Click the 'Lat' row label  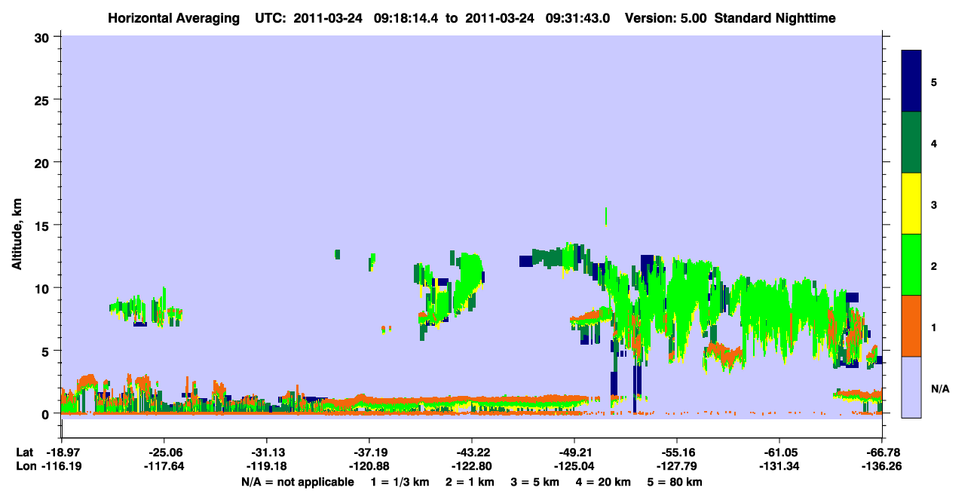(x=23, y=452)
